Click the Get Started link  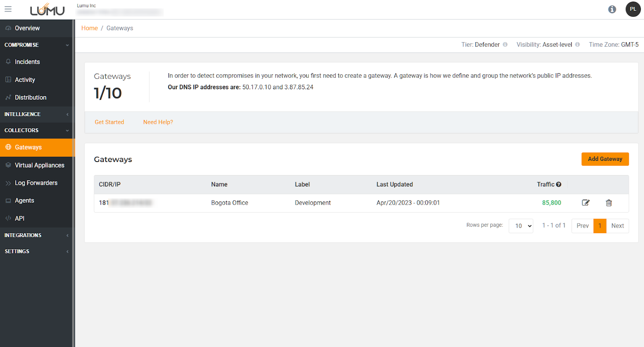[x=109, y=122]
